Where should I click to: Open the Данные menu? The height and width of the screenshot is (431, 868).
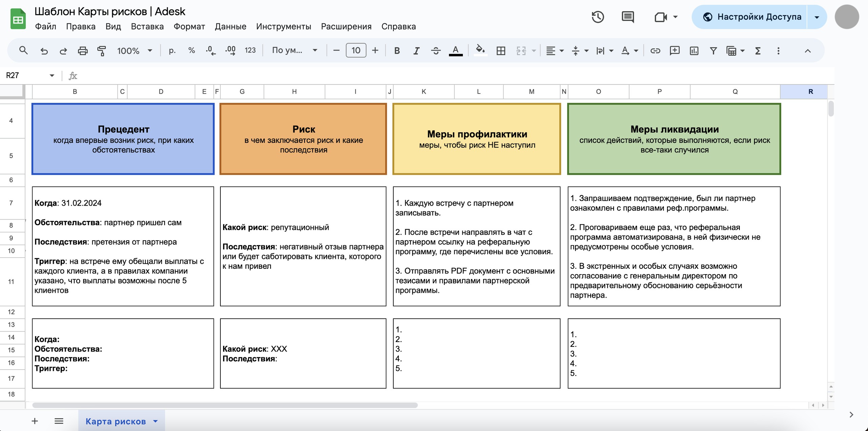pyautogui.click(x=230, y=26)
